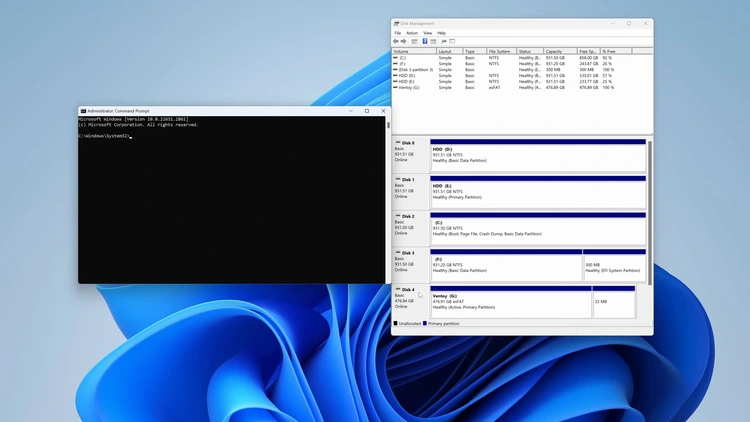The height and width of the screenshot is (422, 750).
Task: Click the blue Help icon in Disk Management toolbar
Action: (425, 42)
